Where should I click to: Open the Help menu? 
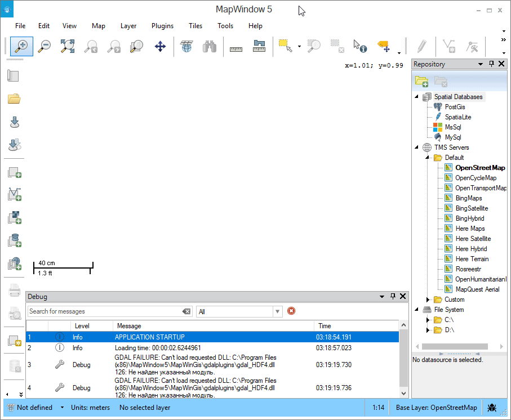[x=255, y=26]
